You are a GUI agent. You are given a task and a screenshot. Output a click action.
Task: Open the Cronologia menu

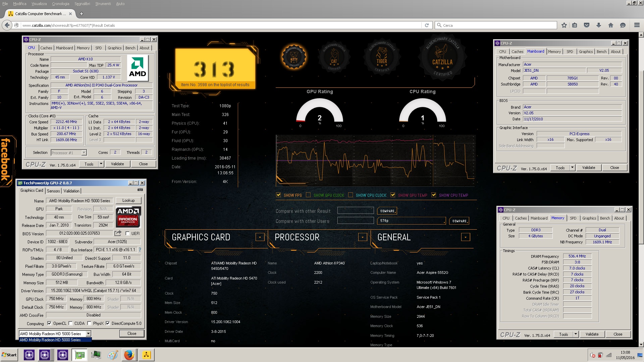pos(60,4)
